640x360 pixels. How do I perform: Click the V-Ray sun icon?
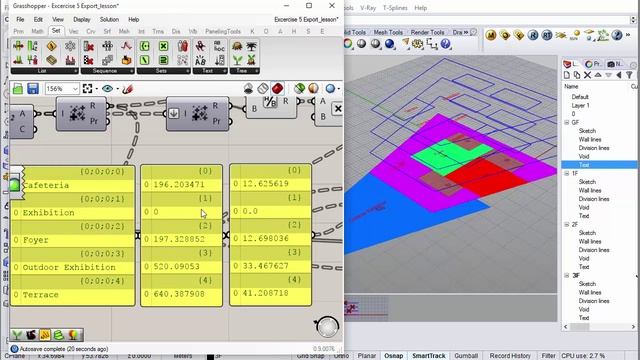(575, 35)
